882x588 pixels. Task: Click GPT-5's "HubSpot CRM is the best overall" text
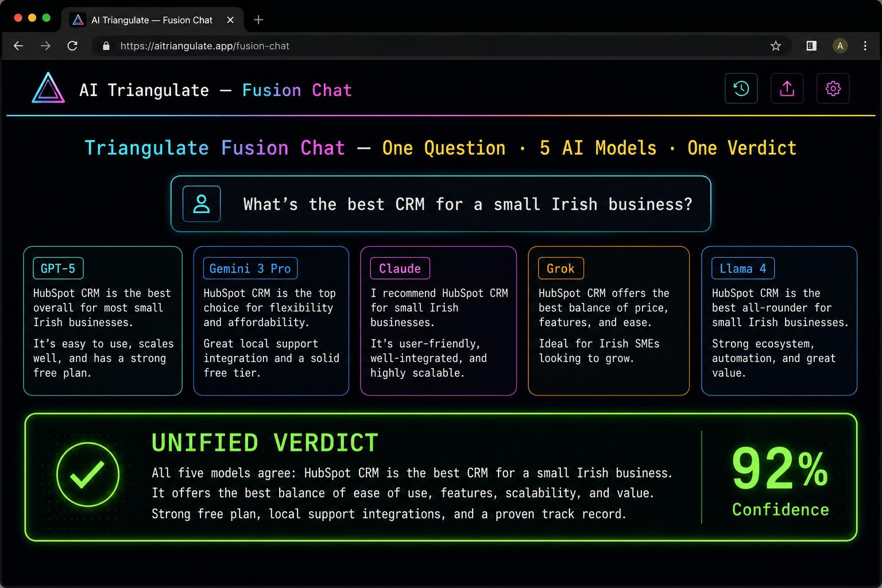pos(102,300)
